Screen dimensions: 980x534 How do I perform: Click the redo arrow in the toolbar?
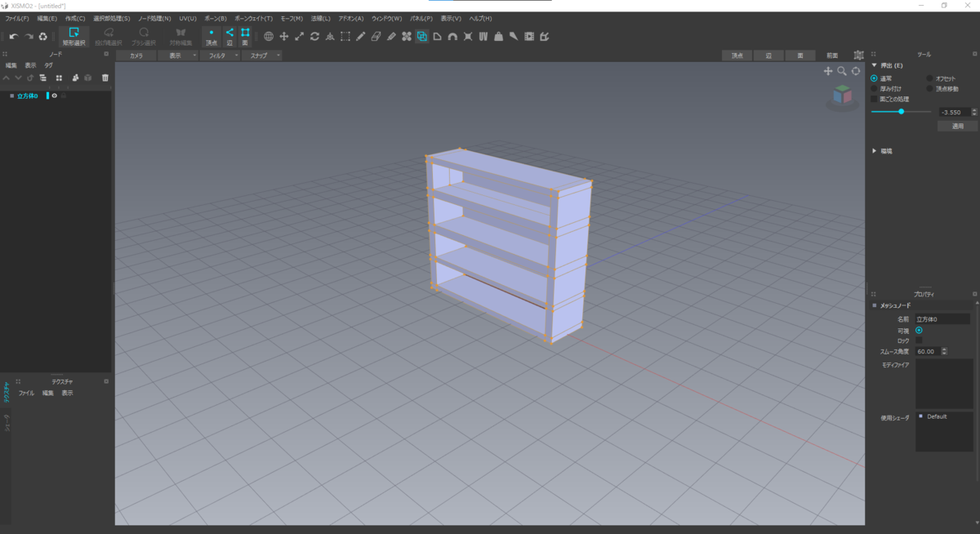coord(29,36)
